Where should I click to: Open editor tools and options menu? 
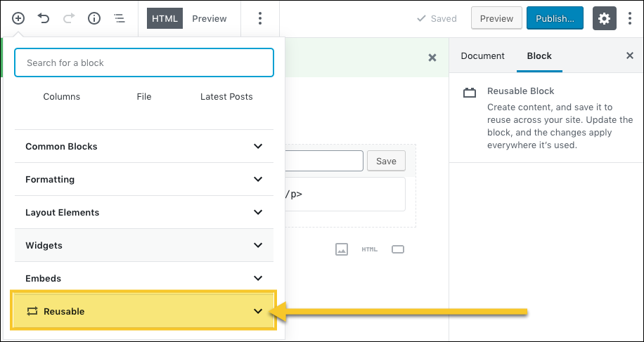630,18
